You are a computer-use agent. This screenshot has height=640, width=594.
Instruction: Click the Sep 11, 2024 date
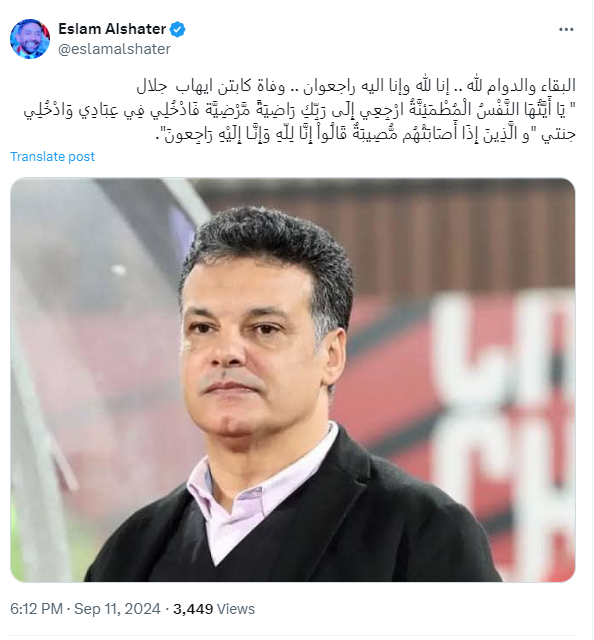(117, 609)
